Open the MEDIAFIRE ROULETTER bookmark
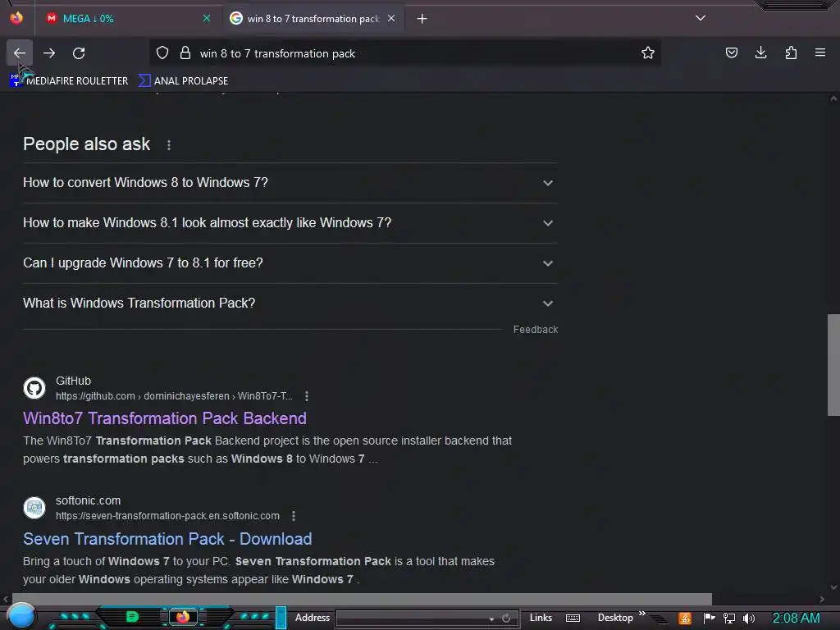Screen dimensions: 840x630 70,81
